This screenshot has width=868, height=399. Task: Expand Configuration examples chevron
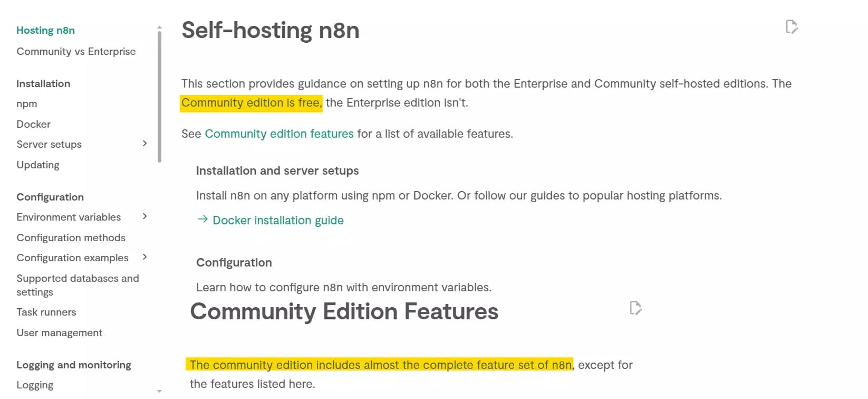(145, 257)
